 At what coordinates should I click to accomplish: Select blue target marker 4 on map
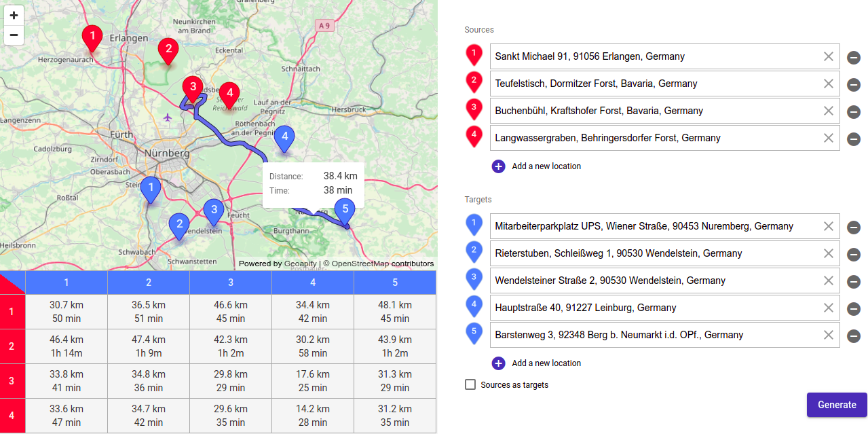click(284, 137)
